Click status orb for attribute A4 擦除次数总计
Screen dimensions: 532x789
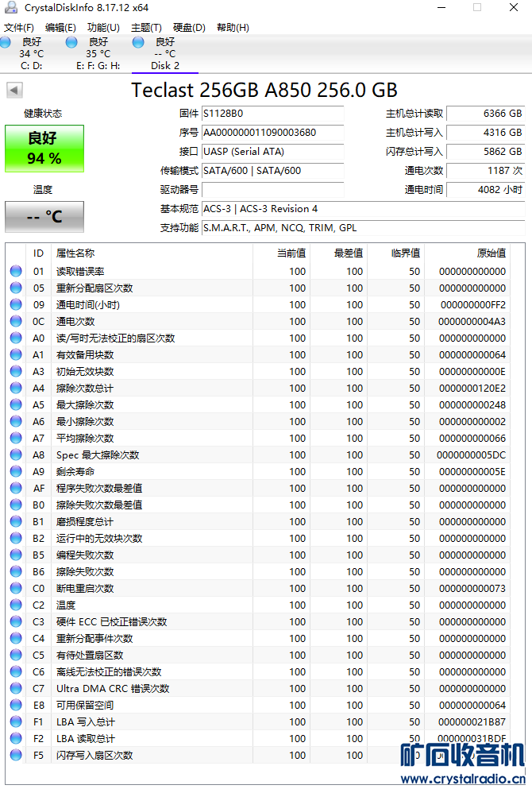[x=16, y=388]
